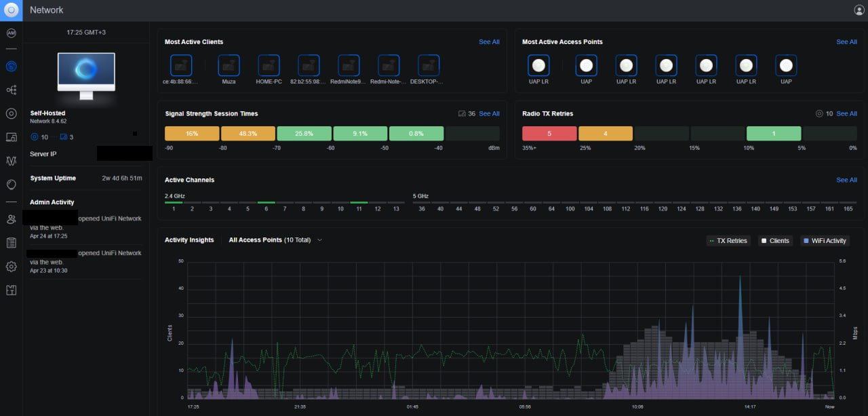
Task: Open Admins & Users from the sidebar
Action: pos(11,219)
